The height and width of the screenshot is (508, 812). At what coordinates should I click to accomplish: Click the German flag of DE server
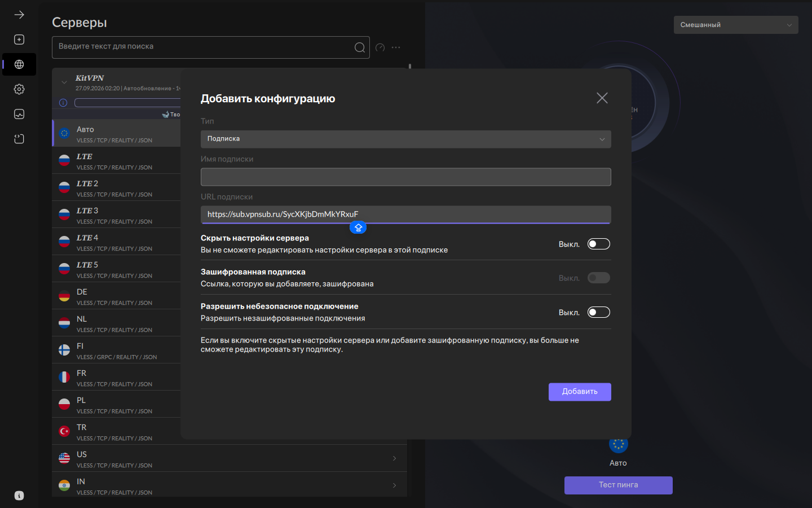64,295
